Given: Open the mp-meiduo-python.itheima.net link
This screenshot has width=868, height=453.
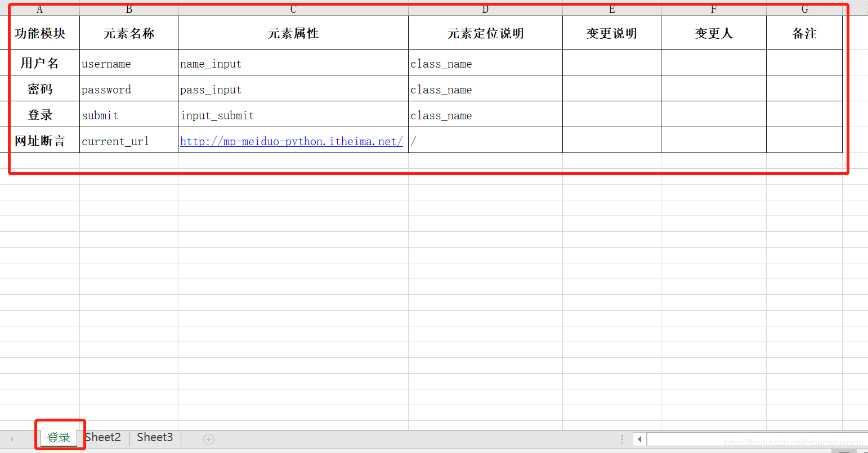Looking at the screenshot, I should pos(292,141).
